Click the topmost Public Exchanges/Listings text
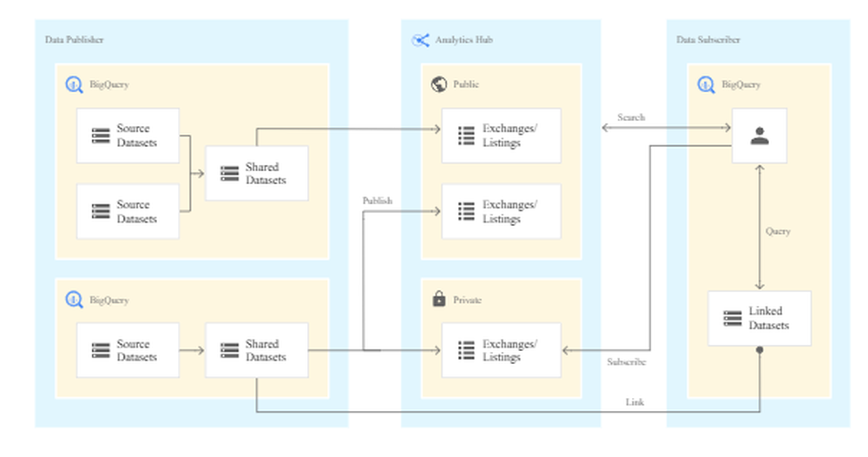The image size is (868, 457). pyautogui.click(x=510, y=136)
